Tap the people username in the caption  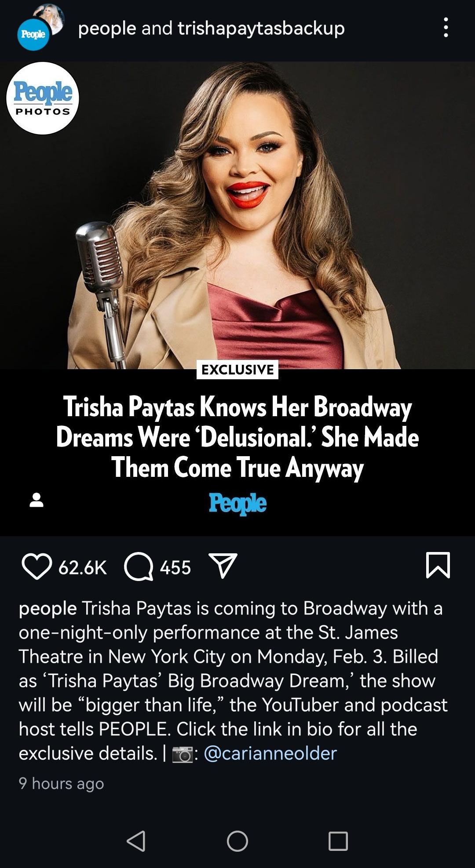(x=47, y=609)
